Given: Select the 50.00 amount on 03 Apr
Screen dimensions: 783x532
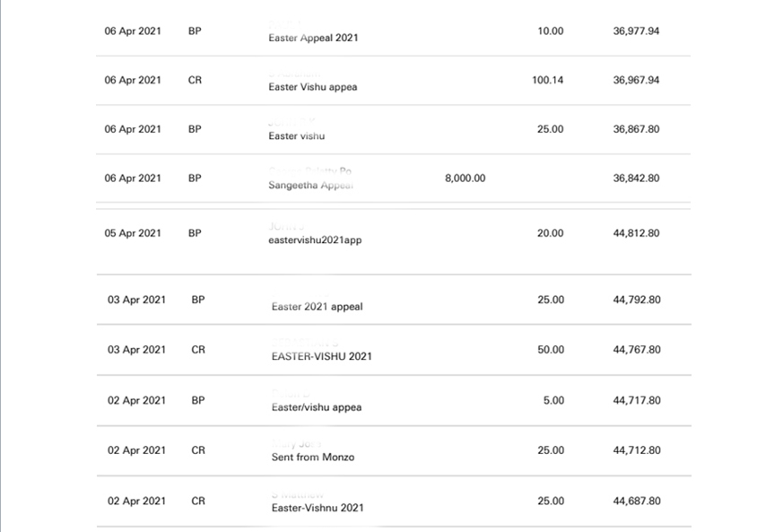Looking at the screenshot, I should tap(551, 350).
